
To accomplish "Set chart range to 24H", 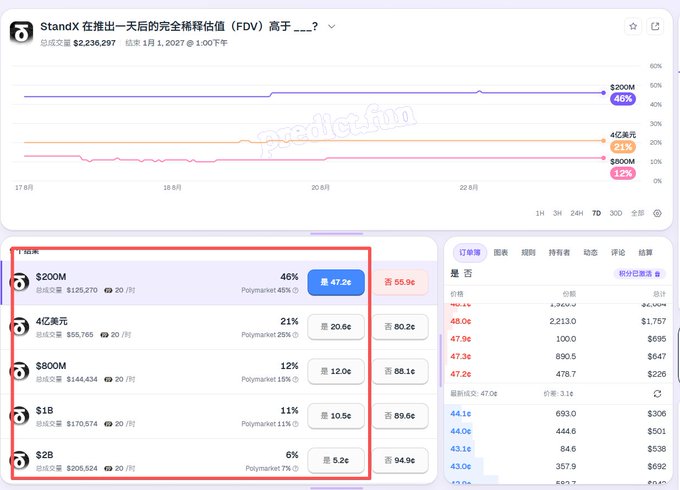I will click(x=577, y=213).
